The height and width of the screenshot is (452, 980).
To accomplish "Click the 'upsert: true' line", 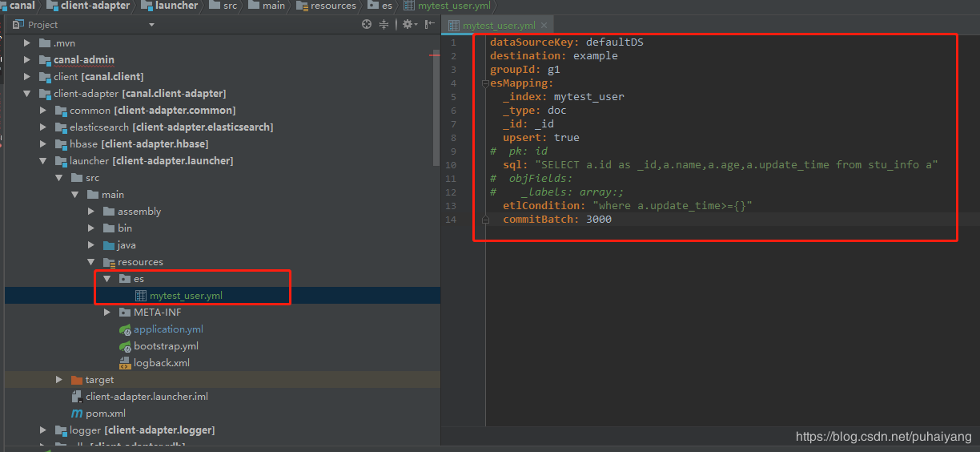I will 541,138.
